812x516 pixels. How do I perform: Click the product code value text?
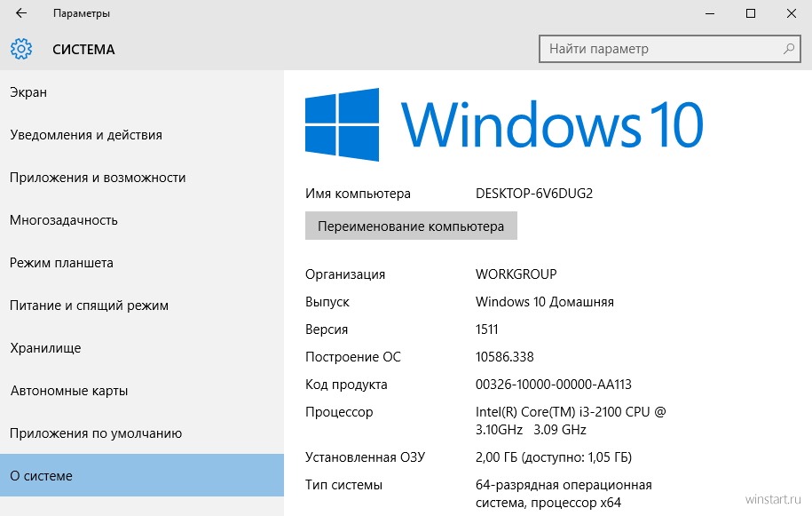(553, 385)
